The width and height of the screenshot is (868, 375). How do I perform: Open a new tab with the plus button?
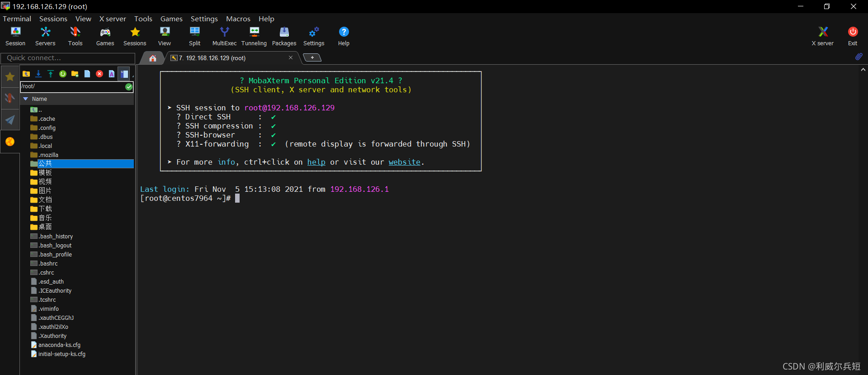(312, 57)
